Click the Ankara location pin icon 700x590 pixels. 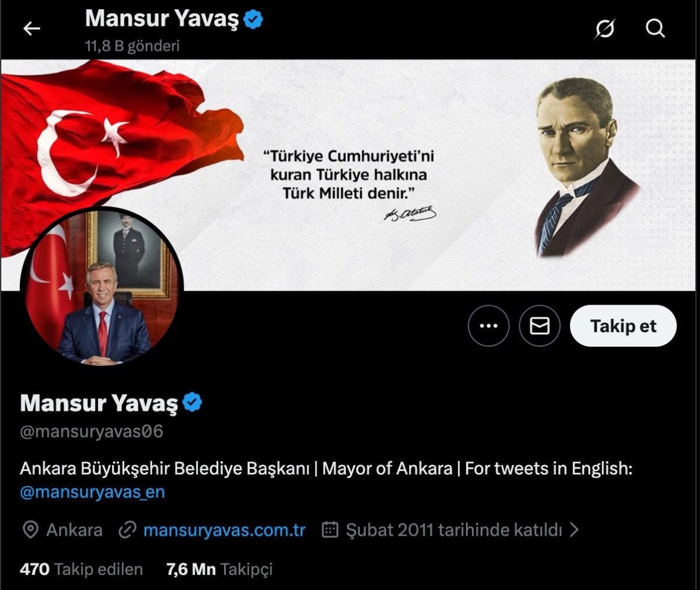pos(30,530)
